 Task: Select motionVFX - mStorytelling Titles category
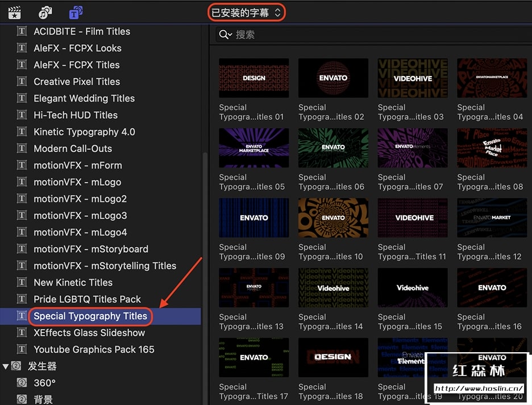pyautogui.click(x=105, y=266)
